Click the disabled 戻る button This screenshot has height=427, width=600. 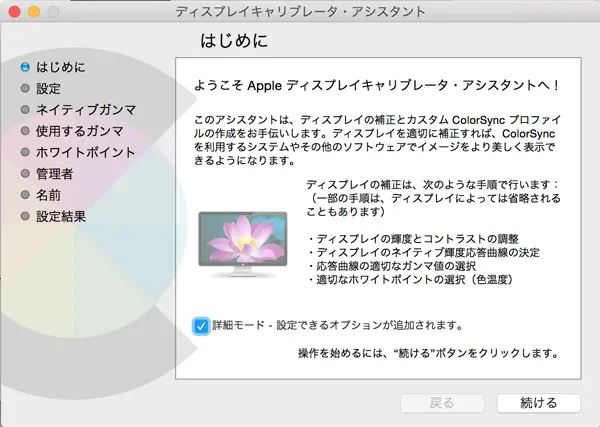(442, 403)
